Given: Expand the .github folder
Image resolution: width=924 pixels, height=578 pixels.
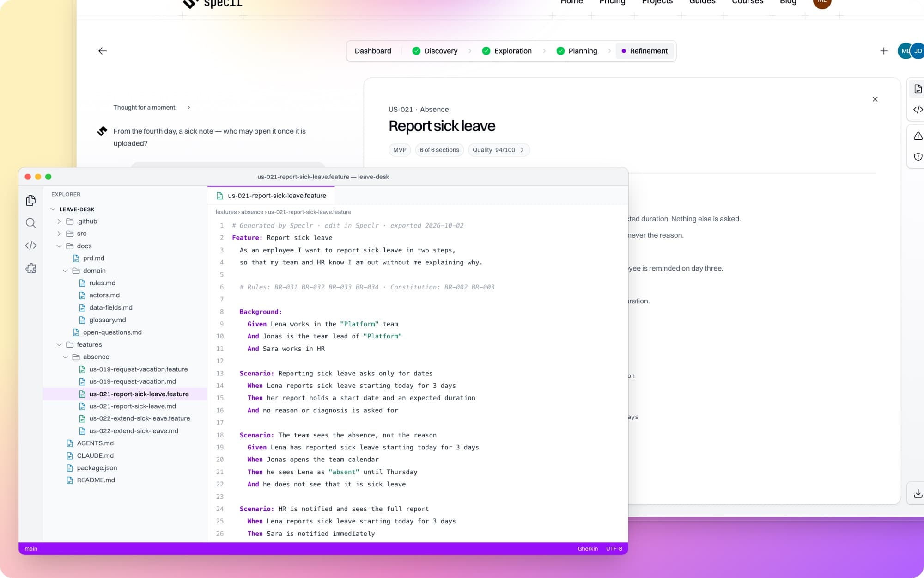Looking at the screenshot, I should coord(59,221).
